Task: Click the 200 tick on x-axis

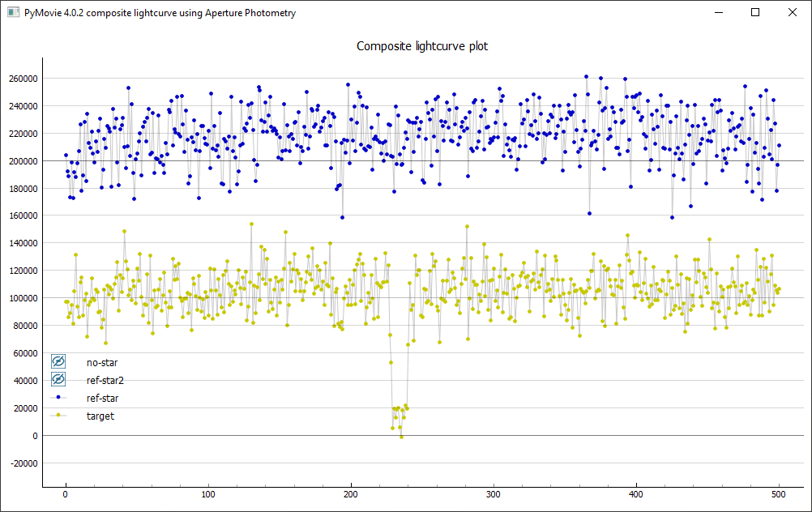Action: click(351, 495)
